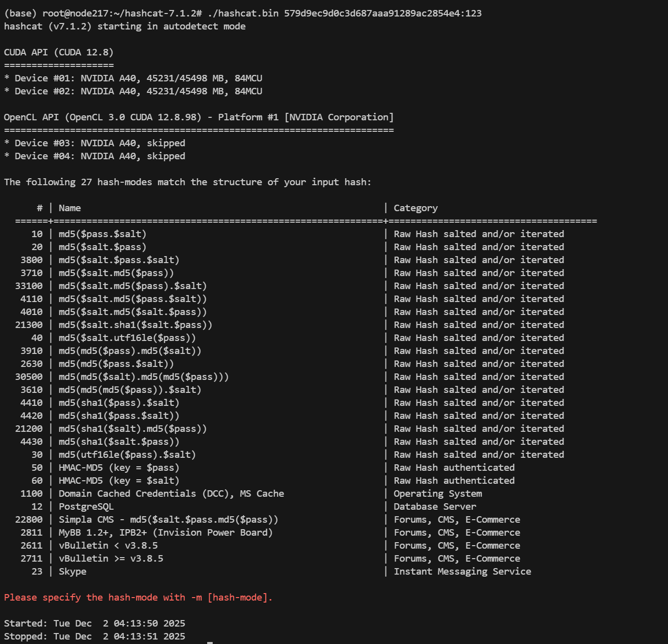Click the 'Instant Messaging Service' category text

[462, 572]
